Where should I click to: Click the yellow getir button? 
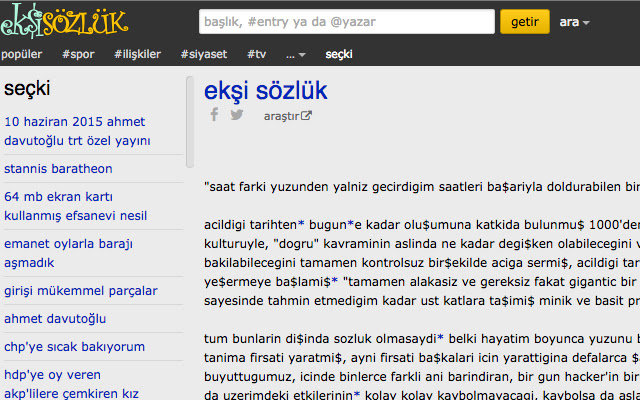pyautogui.click(x=524, y=22)
